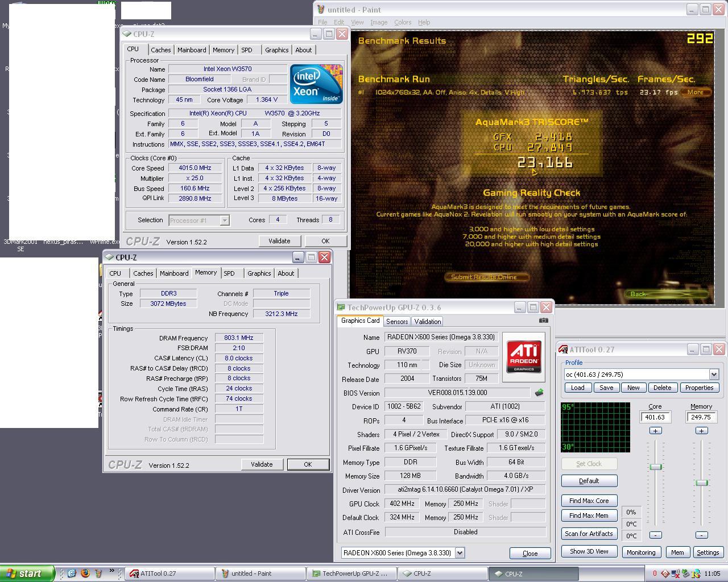Switch to untitled - Paint taskbar button
The width and height of the screenshot is (728, 582).
(x=260, y=573)
